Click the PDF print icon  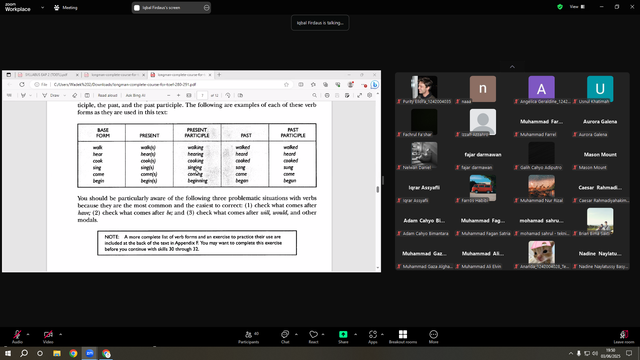pos(327,96)
